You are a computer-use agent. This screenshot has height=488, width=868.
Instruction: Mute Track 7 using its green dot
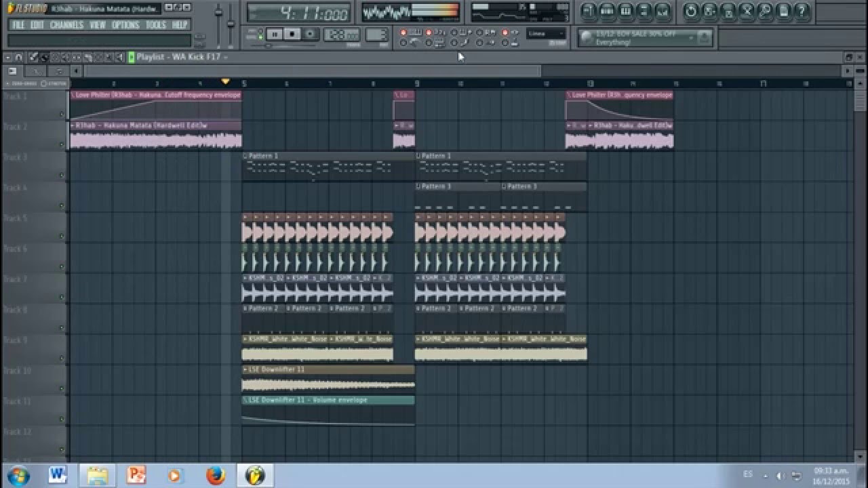62,297
